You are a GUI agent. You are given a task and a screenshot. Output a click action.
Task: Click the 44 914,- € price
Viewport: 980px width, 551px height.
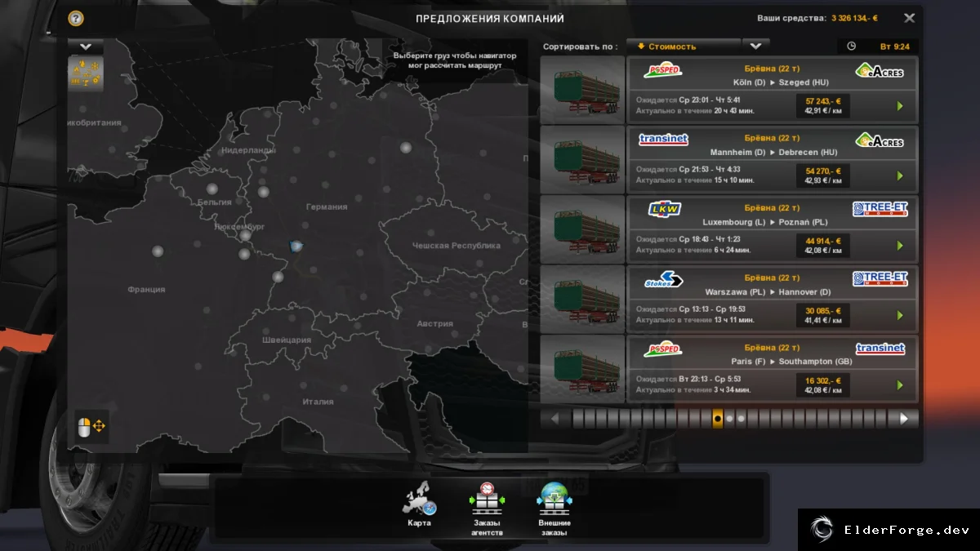(x=823, y=240)
